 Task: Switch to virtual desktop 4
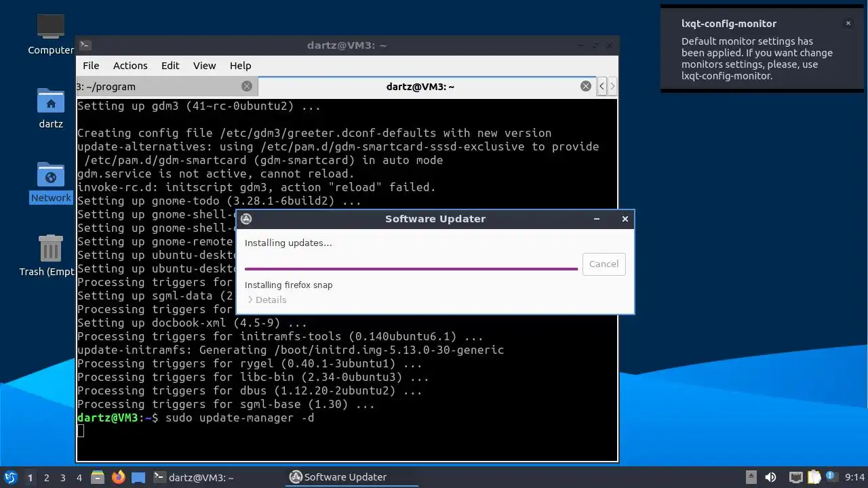(x=79, y=478)
